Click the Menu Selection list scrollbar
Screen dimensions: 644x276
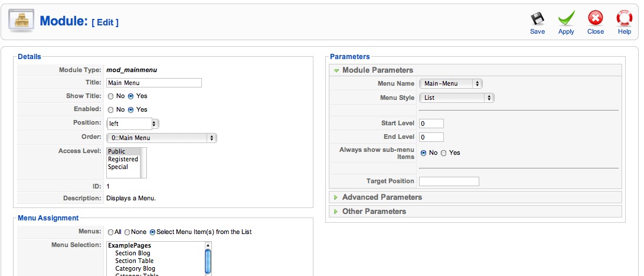tap(208, 259)
